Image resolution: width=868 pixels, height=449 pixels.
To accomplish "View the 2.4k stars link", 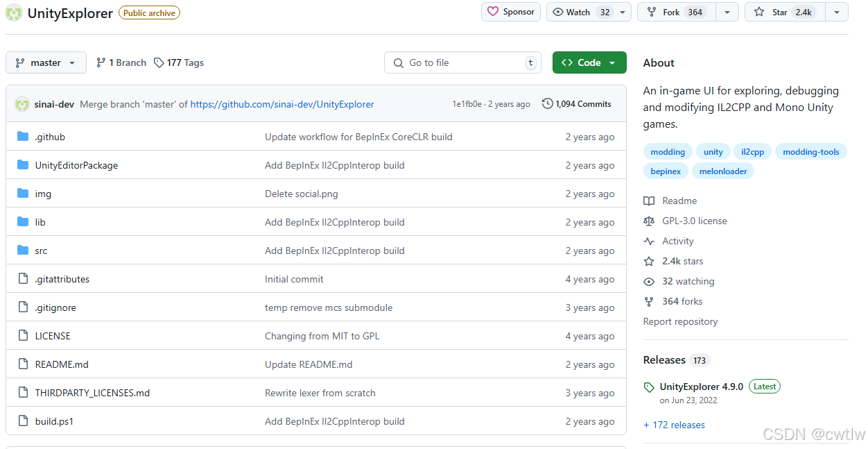I will pos(673,261).
